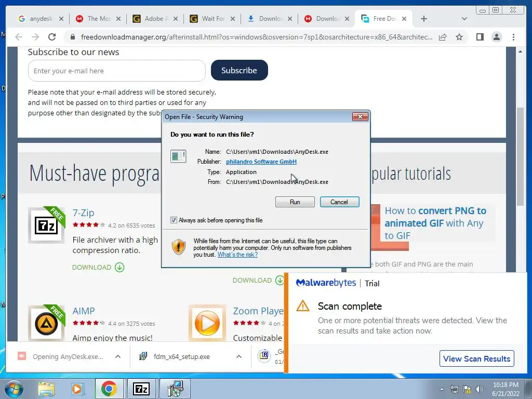The width and height of the screenshot is (532, 399).
Task: Click the address bar URL
Action: (257, 37)
